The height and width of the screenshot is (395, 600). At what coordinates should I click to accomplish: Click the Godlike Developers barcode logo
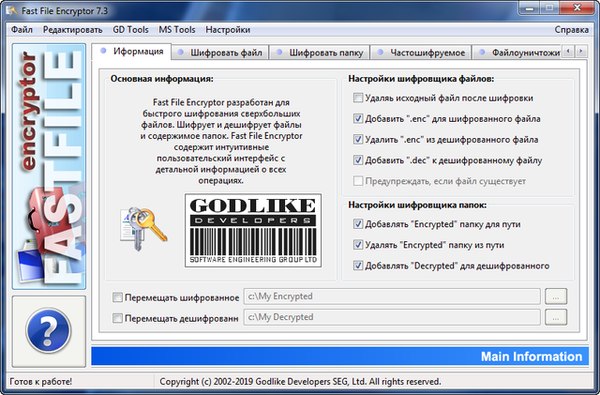(x=253, y=230)
